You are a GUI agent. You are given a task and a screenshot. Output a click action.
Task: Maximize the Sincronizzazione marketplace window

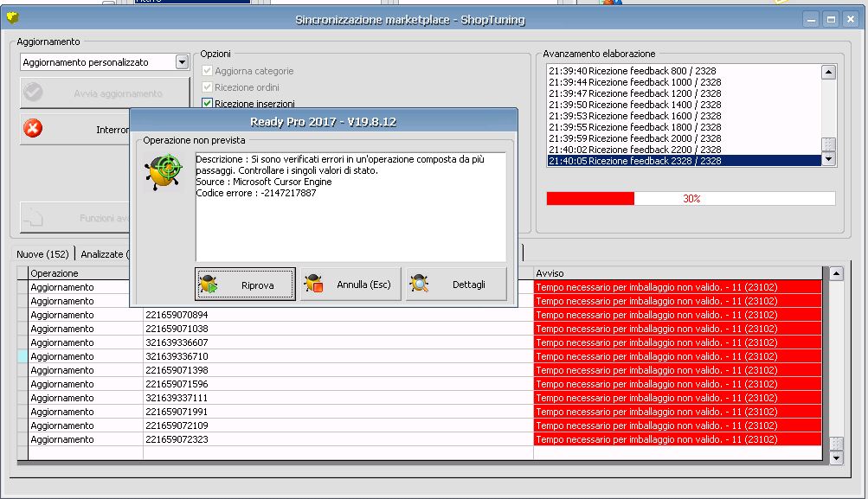(831, 19)
